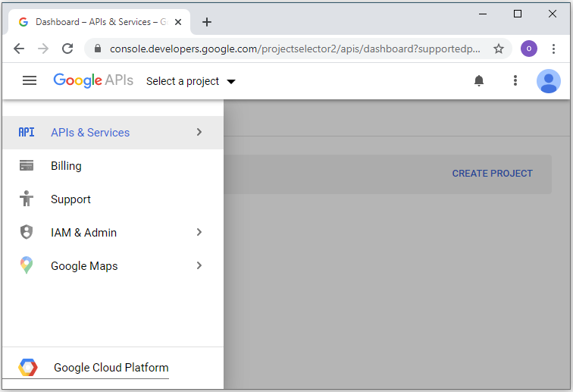
Task: Expand the APIs & Services submenu chevron
Action: [x=199, y=132]
